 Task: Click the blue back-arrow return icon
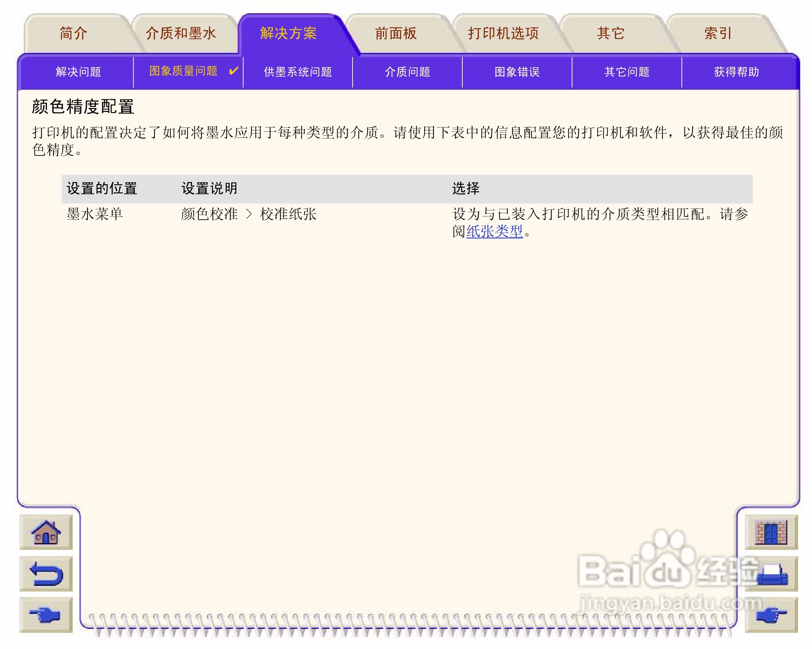[x=46, y=574]
